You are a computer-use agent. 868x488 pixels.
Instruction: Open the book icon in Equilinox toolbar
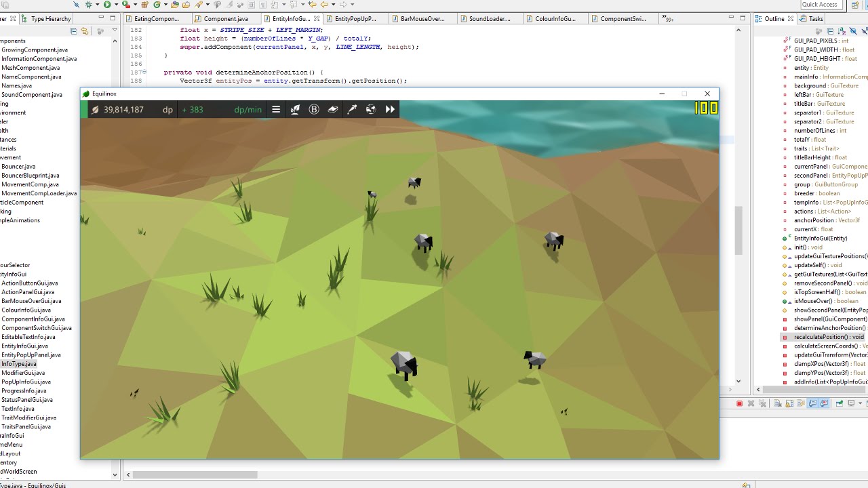[333, 109]
